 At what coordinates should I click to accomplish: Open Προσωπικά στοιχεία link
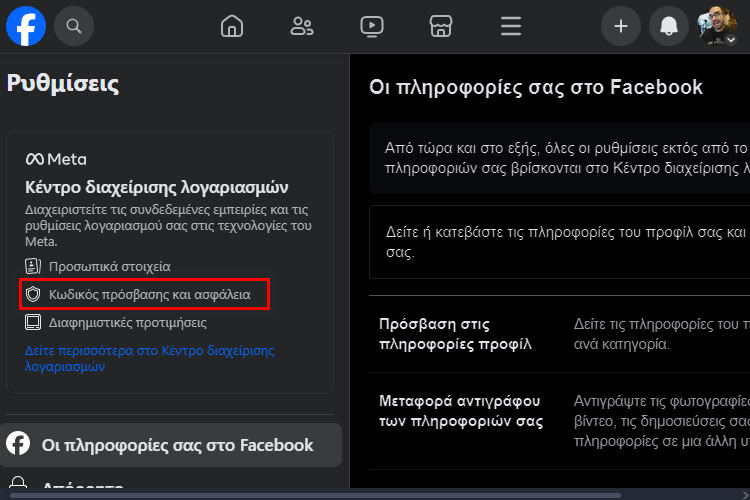click(110, 267)
